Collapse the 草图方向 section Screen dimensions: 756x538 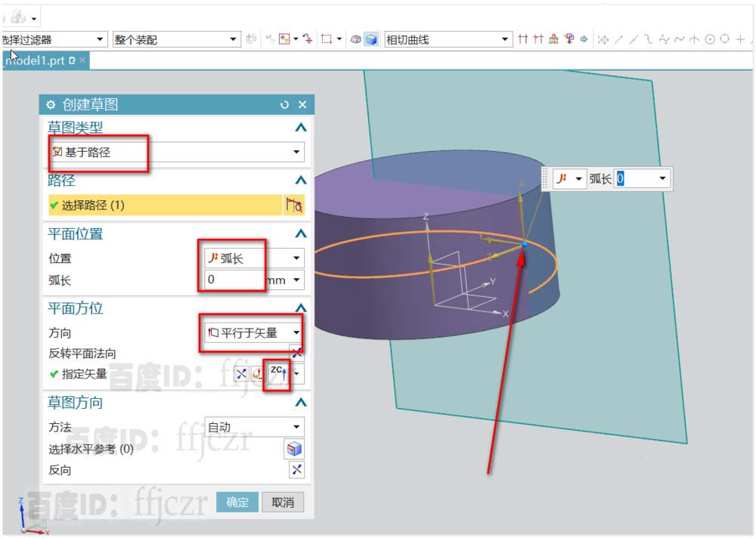pos(301,403)
